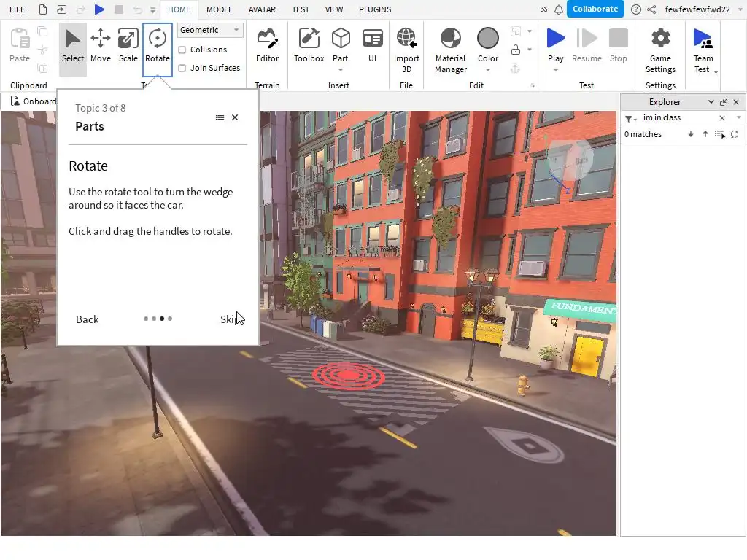This screenshot has height=560, width=747.
Task: Close the Parts tutorial popup
Action: point(235,117)
